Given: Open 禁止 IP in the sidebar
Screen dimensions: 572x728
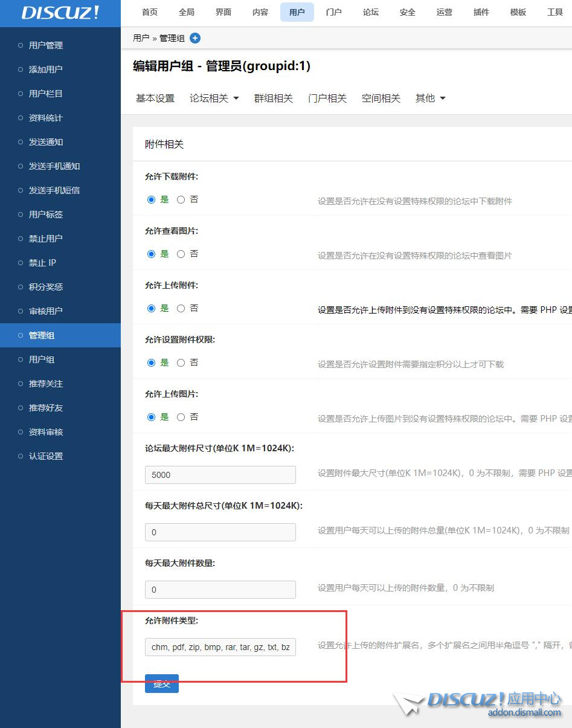Looking at the screenshot, I should pos(43,262).
